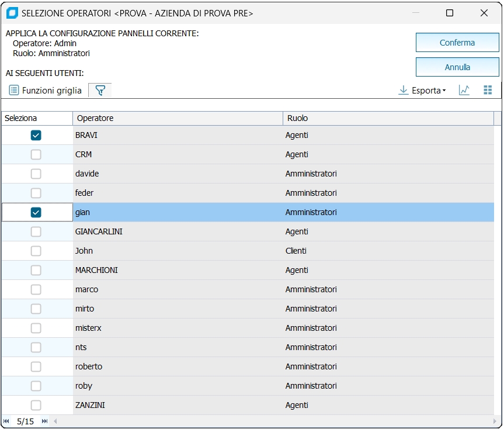Click the grid layout icon

[x=488, y=91]
